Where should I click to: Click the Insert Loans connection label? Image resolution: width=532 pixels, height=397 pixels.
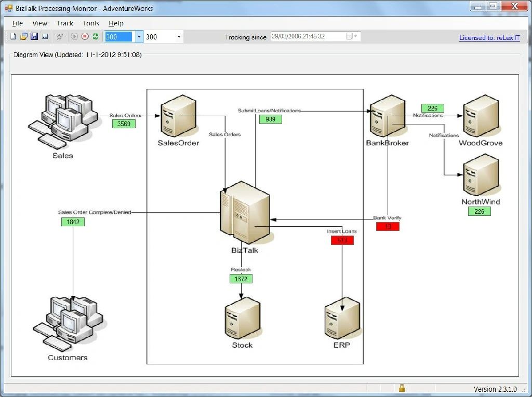[342, 231]
